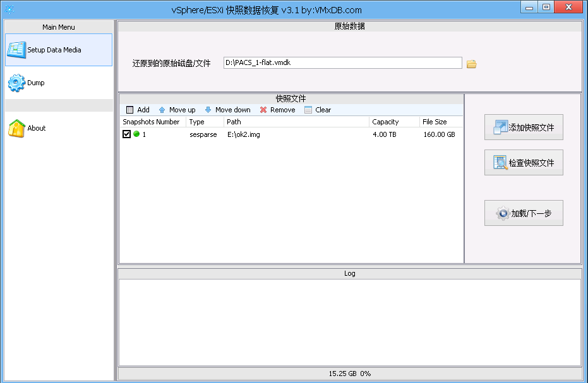Viewport: 588px width, 383px height.
Task: Select the sesparse type cell
Action: tap(203, 134)
